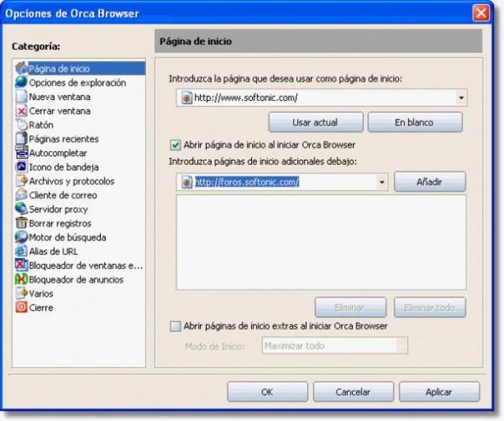This screenshot has height=421, width=504.
Task: Click the network globe icon for Servidor proxy
Action: [21, 209]
